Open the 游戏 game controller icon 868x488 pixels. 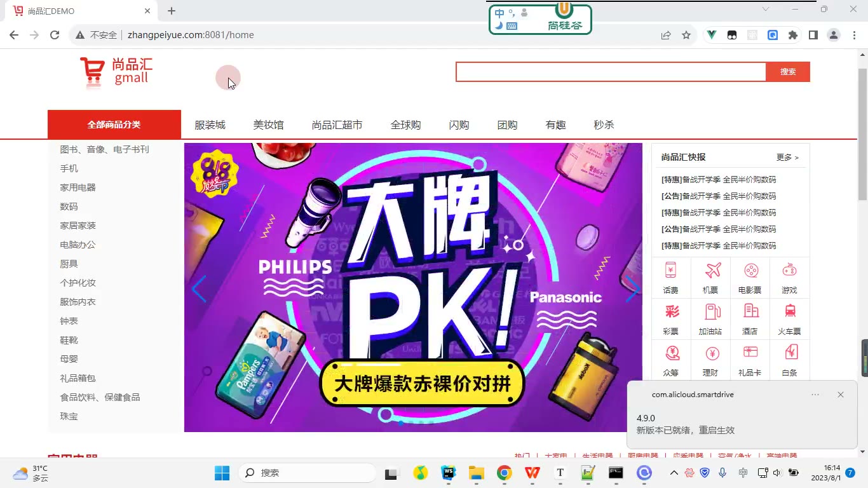click(x=789, y=270)
